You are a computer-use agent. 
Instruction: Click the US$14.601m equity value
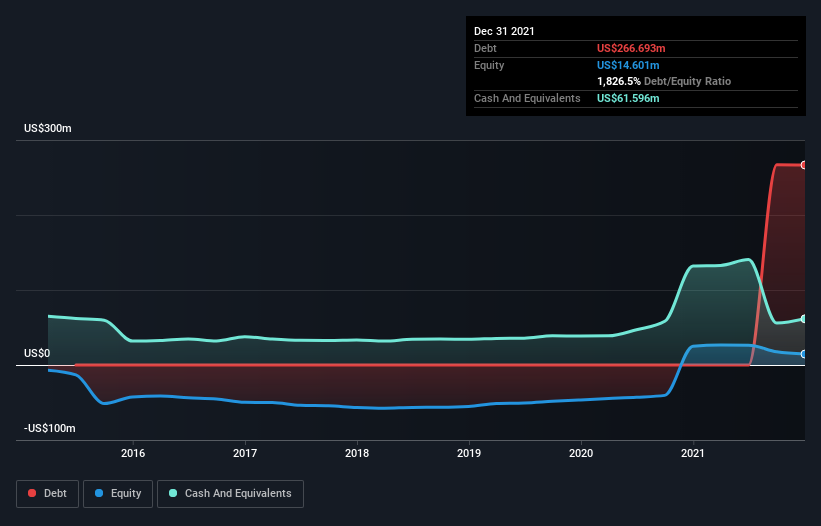click(x=628, y=65)
